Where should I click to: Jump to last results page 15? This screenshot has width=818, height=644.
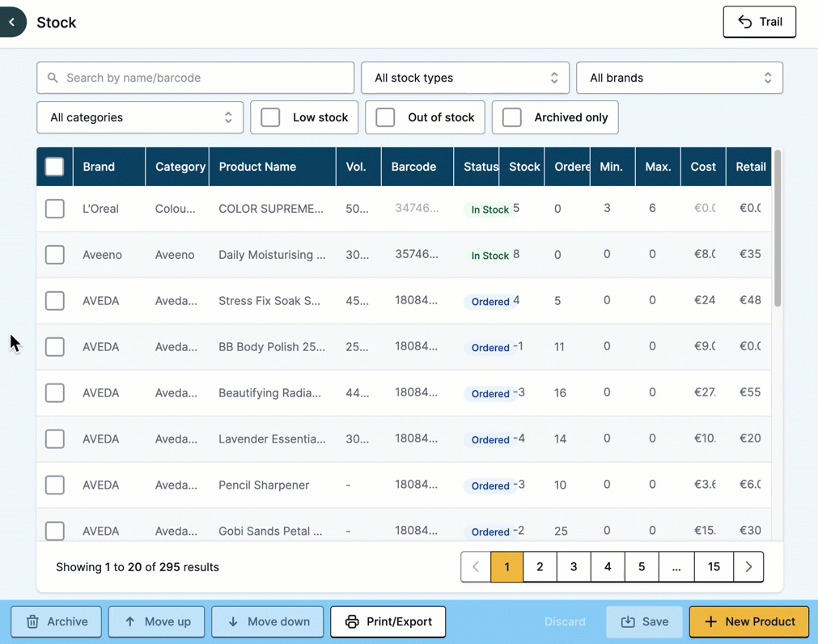point(714,567)
